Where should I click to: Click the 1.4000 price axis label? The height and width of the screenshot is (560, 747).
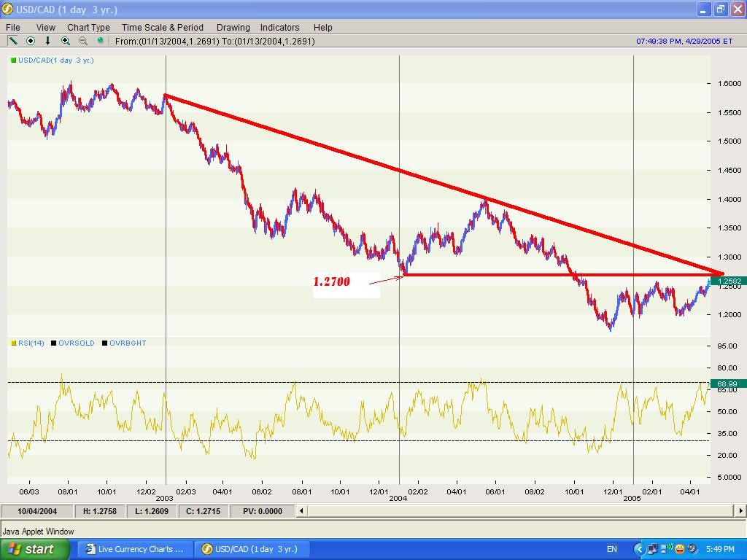(729, 200)
